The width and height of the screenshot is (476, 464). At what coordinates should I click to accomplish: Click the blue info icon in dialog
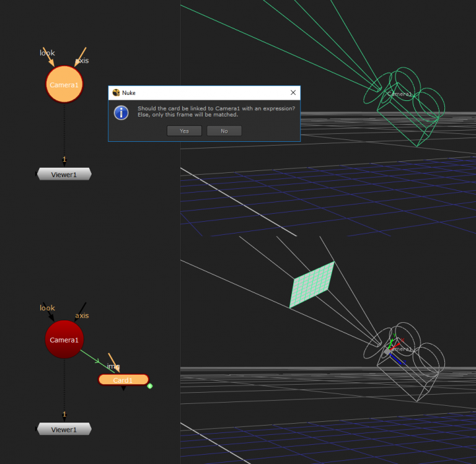(x=121, y=112)
